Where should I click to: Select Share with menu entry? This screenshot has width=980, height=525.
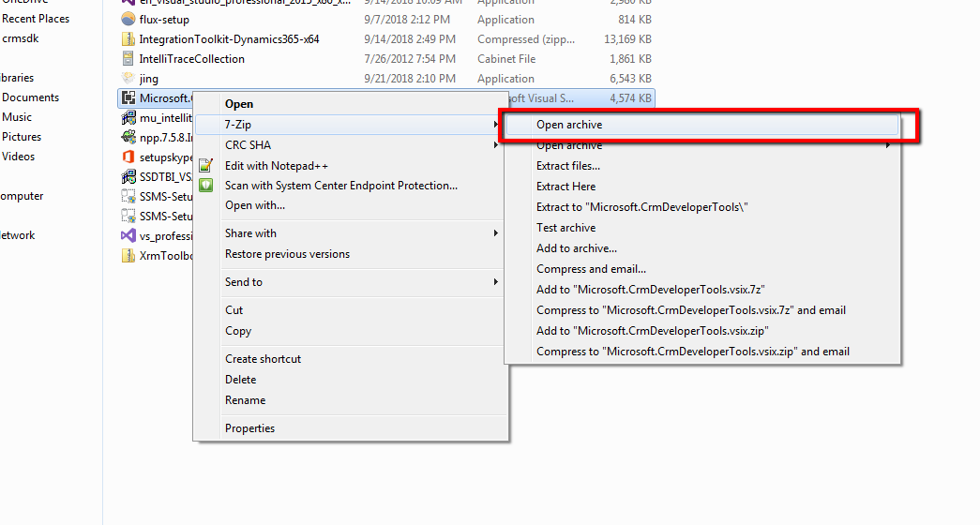click(352, 233)
